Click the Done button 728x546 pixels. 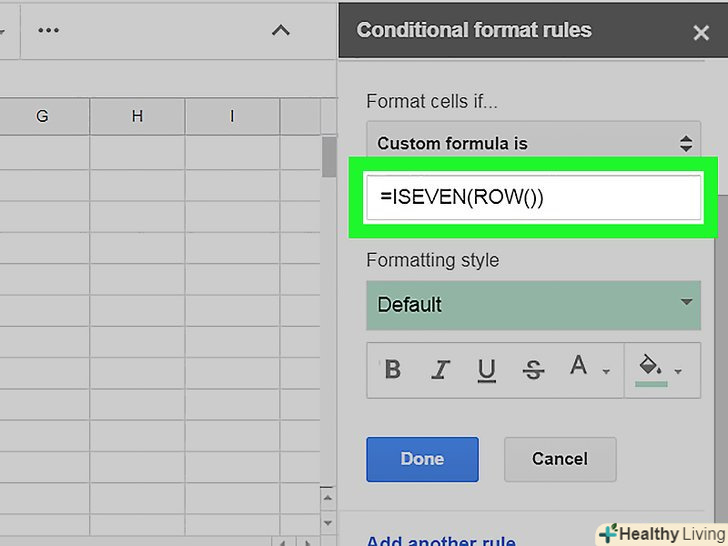coord(422,459)
